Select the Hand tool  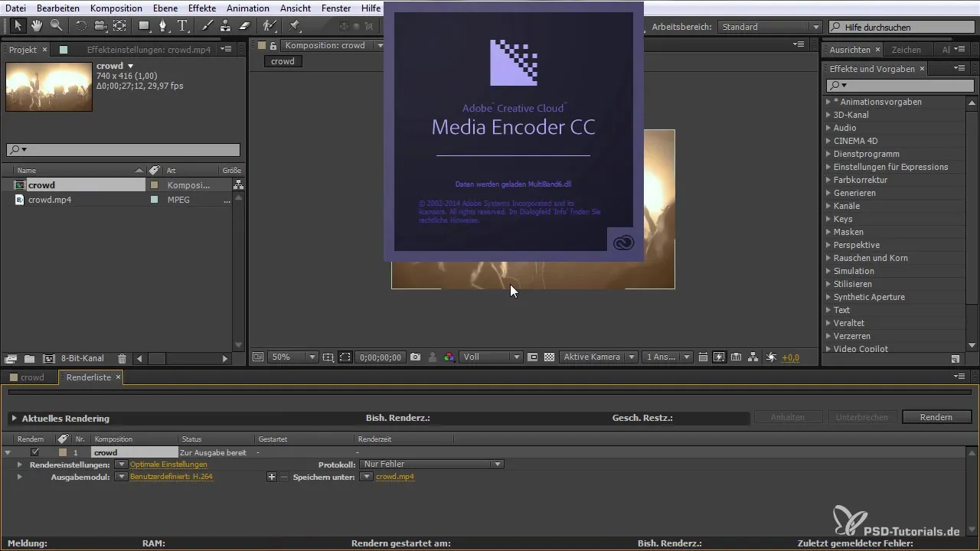tap(38, 26)
